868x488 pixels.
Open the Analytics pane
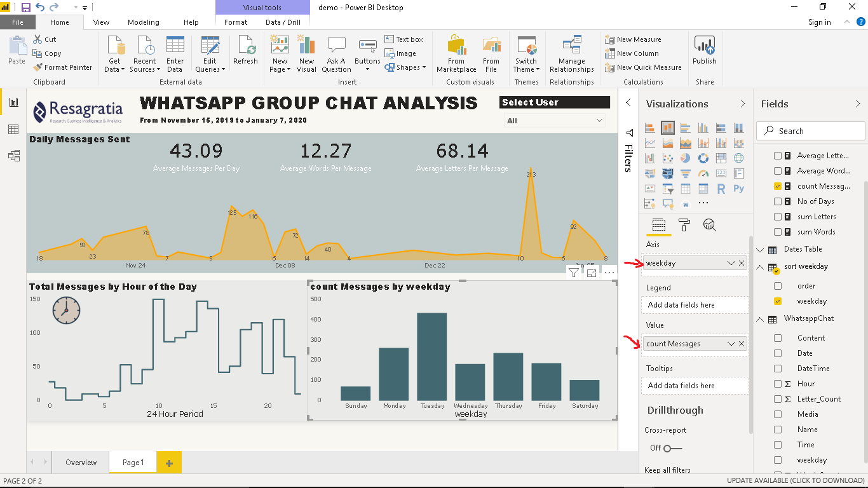710,225
